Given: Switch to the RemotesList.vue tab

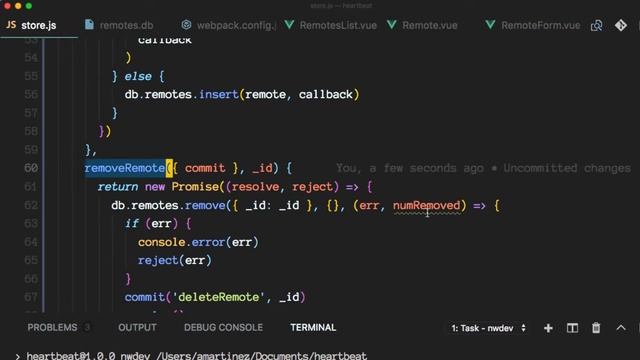Looking at the screenshot, I should [338, 25].
